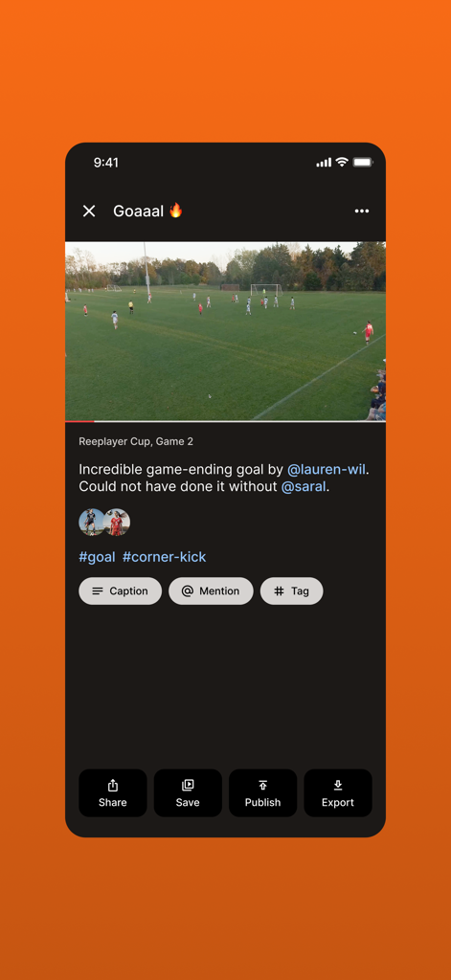The image size is (451, 980).
Task: Add a mention with the Mention chip
Action: pyautogui.click(x=211, y=590)
